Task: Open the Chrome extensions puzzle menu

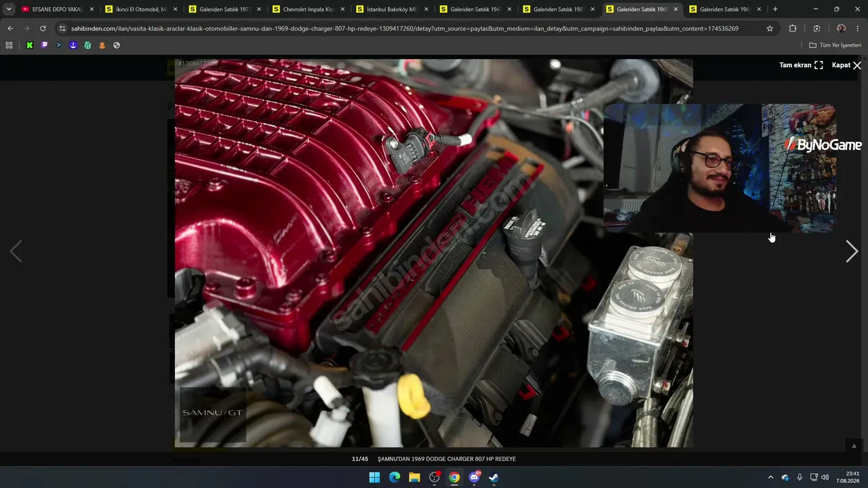Action: 793,28
